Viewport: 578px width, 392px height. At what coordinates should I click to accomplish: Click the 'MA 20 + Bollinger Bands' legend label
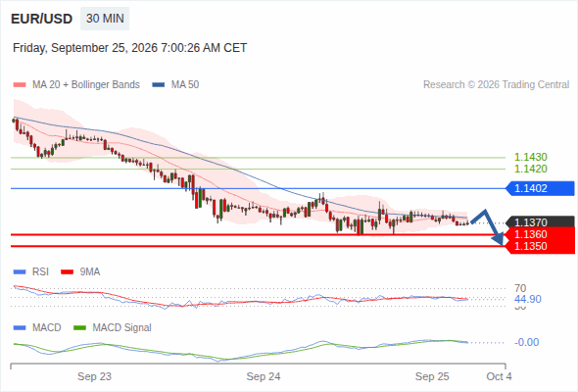pos(86,85)
